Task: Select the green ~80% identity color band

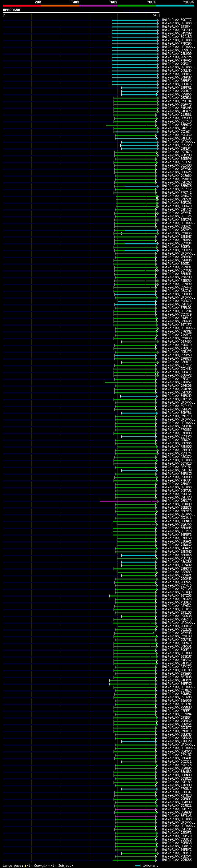Action: (x=137, y=6)
